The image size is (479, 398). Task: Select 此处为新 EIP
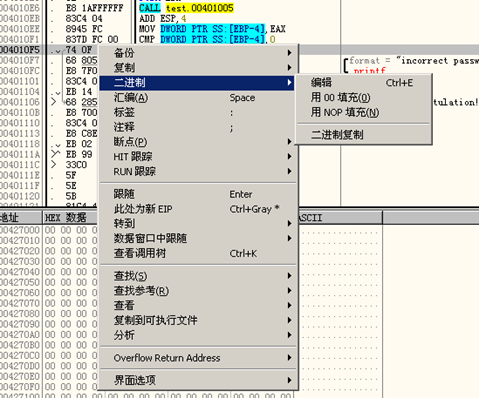coord(197,209)
